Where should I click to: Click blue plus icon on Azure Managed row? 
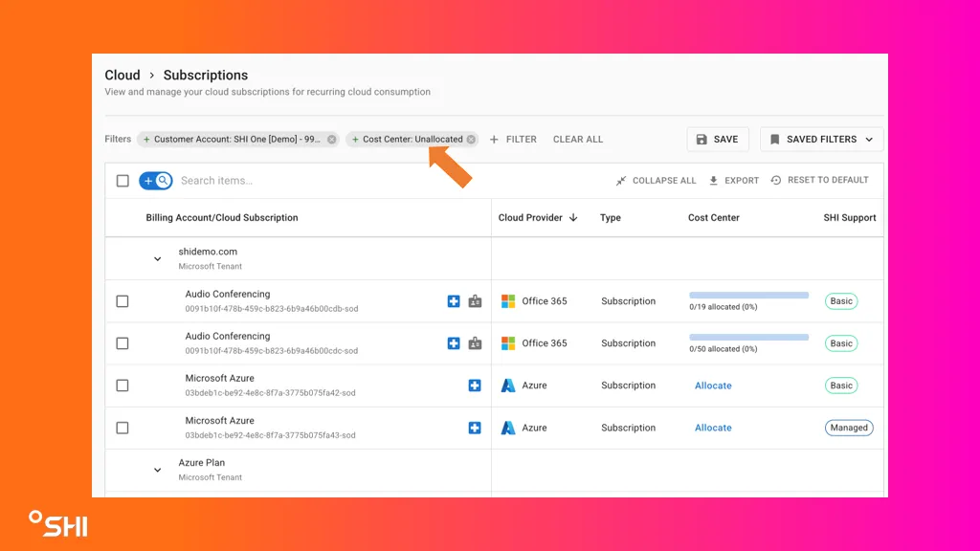pyautogui.click(x=475, y=428)
